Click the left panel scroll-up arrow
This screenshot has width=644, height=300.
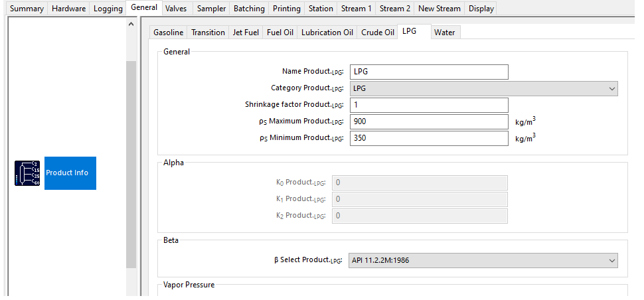coord(131,24)
